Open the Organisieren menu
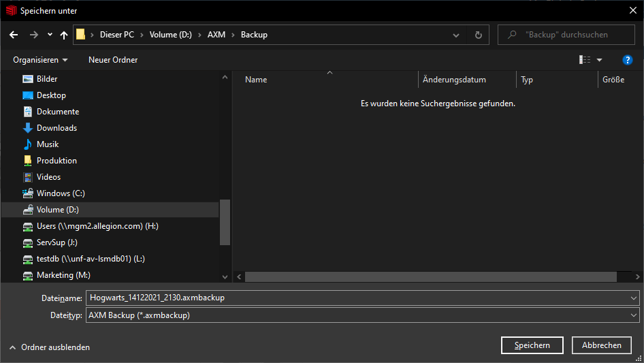644x363 pixels. [x=40, y=60]
